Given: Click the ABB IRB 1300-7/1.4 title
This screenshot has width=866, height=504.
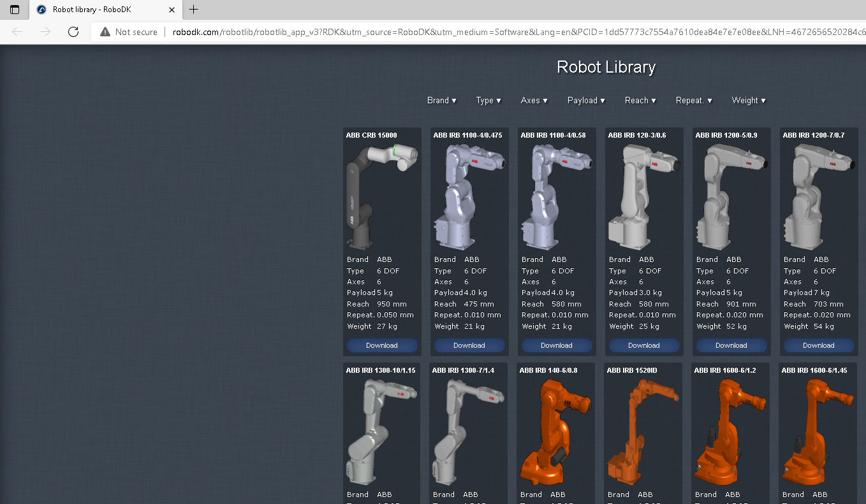Looking at the screenshot, I should (463, 370).
